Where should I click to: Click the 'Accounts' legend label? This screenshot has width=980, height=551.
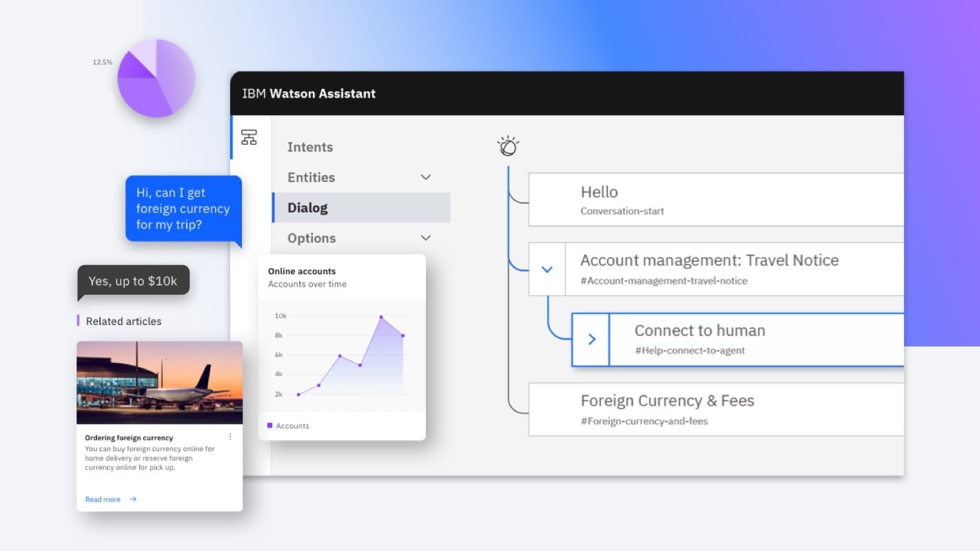click(293, 426)
